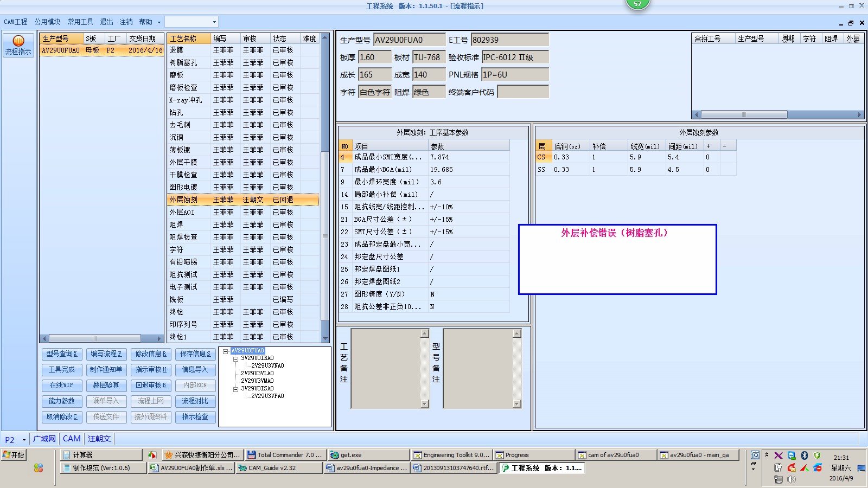Click the language bar Q icon
Screen dimensions: 868x488
755,455
